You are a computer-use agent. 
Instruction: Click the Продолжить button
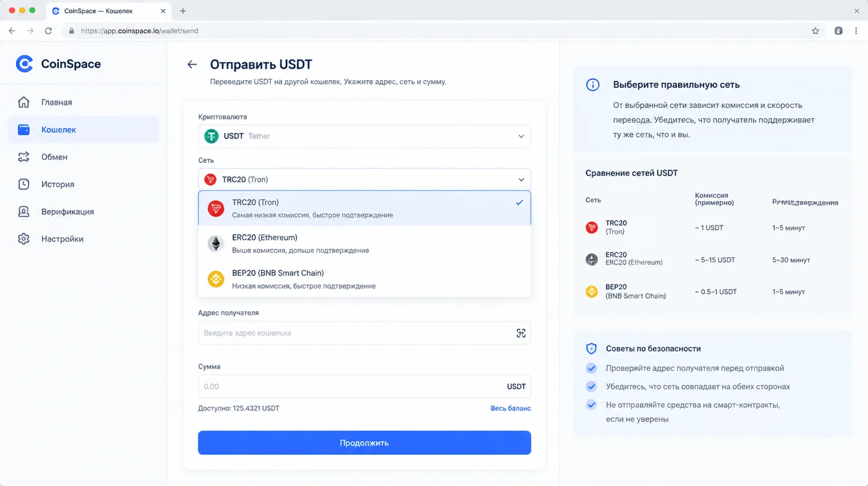click(364, 443)
